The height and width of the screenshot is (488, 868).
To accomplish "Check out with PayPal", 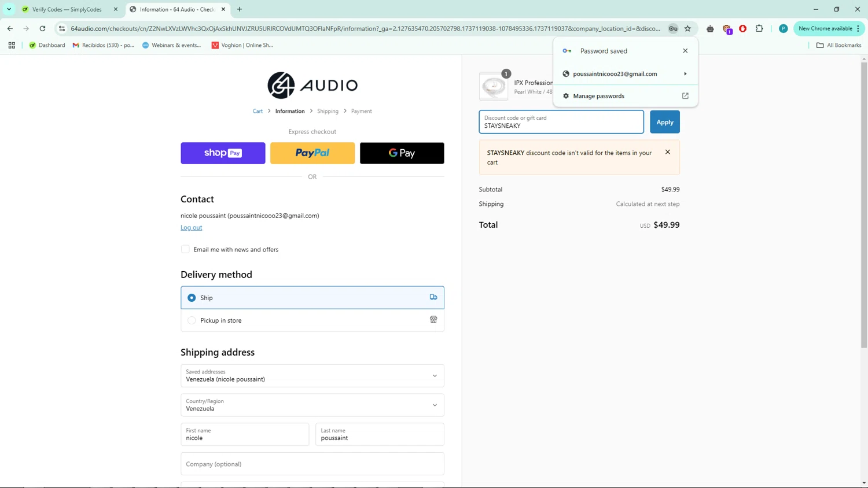I will tap(312, 153).
